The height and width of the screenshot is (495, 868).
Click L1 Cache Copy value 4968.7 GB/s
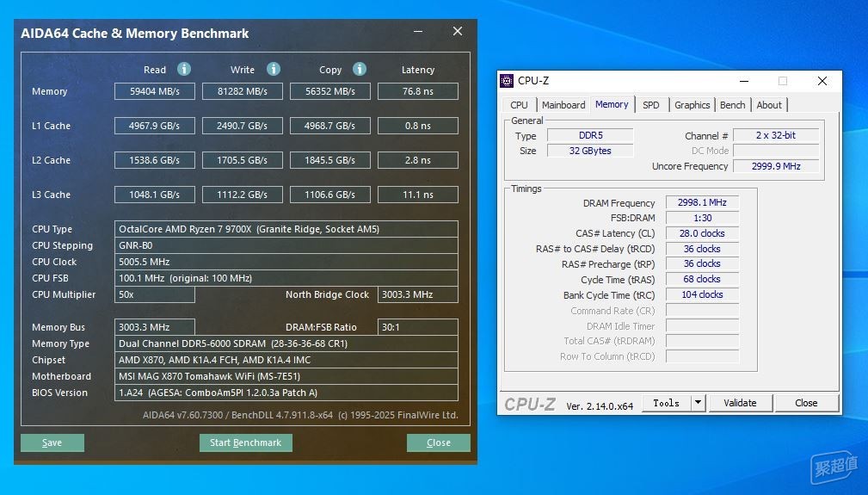coord(330,126)
